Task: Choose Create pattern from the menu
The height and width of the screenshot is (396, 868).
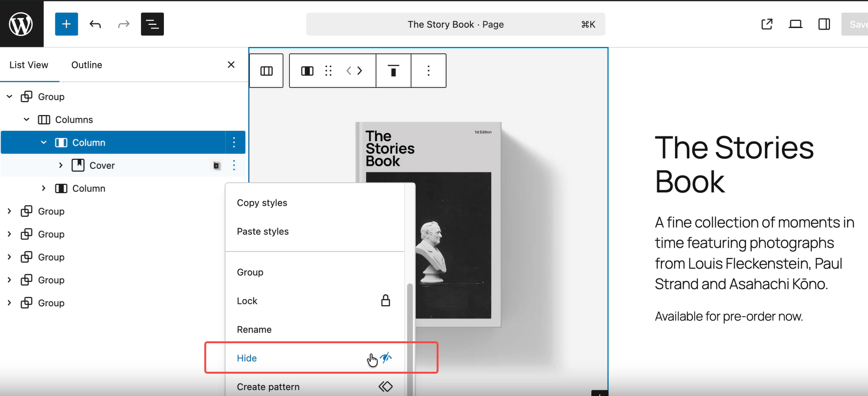Action: [315, 386]
